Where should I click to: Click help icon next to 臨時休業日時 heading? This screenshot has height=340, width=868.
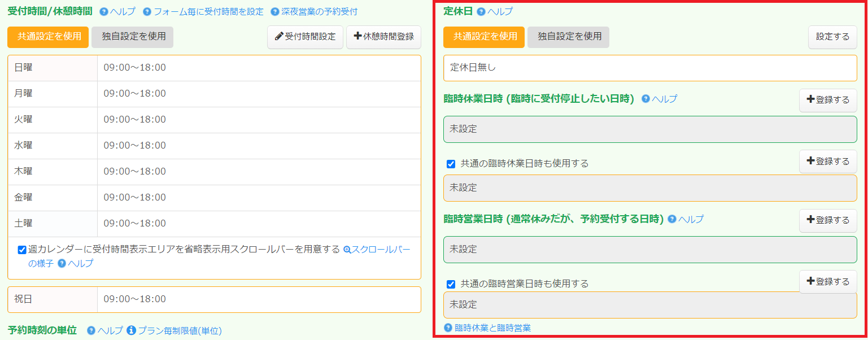[x=646, y=99]
